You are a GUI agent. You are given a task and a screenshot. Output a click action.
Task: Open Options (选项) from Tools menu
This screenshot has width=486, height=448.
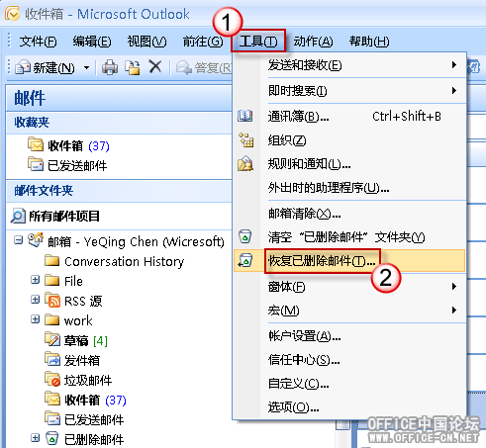[x=349, y=407]
